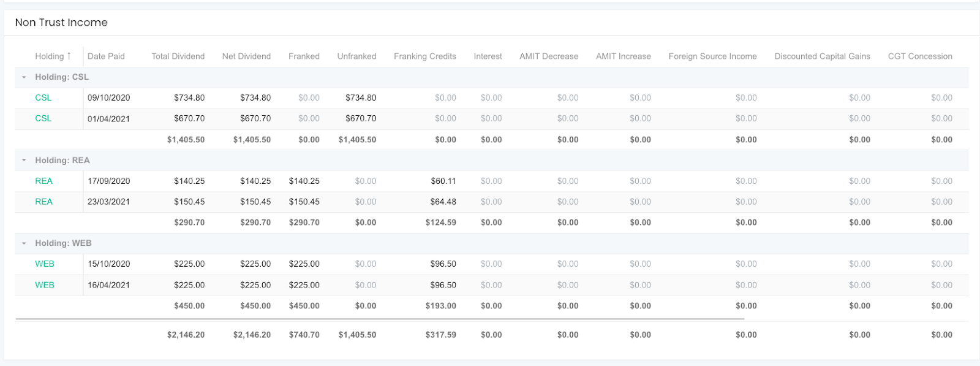The height and width of the screenshot is (366, 980).
Task: Click grand total $2,146.20 Total Dividend
Action: coord(186,335)
